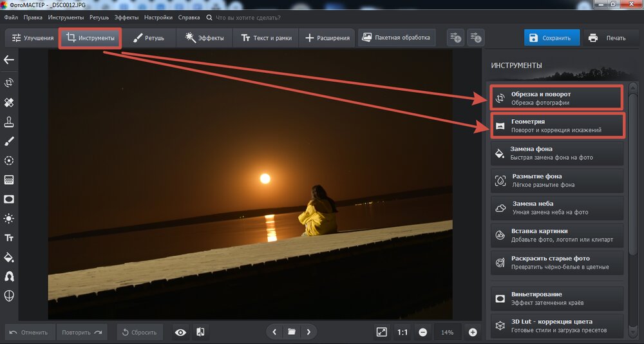Toggle before/after split comparison view
The height and width of the screenshot is (344, 644).
point(200,332)
